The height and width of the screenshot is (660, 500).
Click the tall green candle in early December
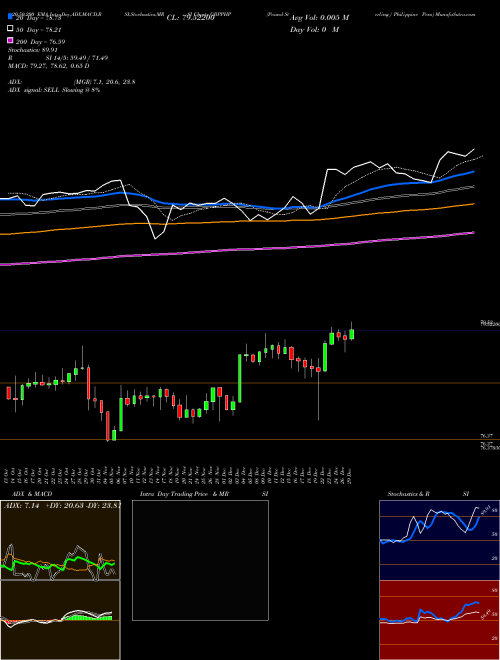click(240, 378)
